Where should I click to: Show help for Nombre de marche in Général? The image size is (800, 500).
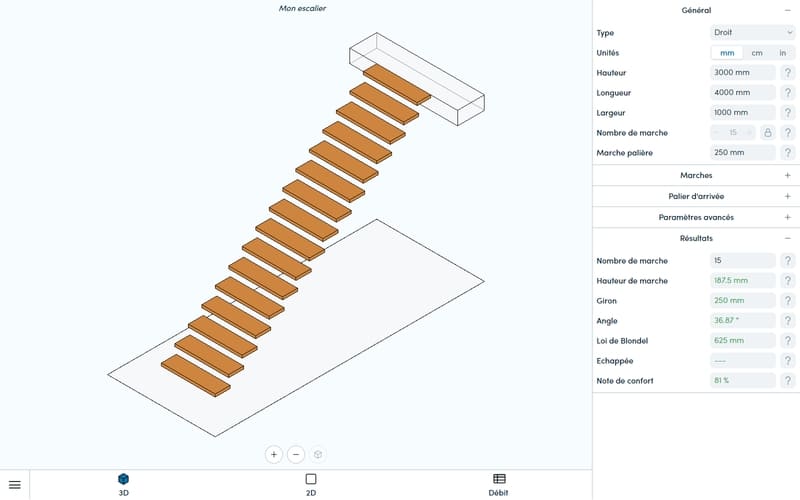pos(788,133)
